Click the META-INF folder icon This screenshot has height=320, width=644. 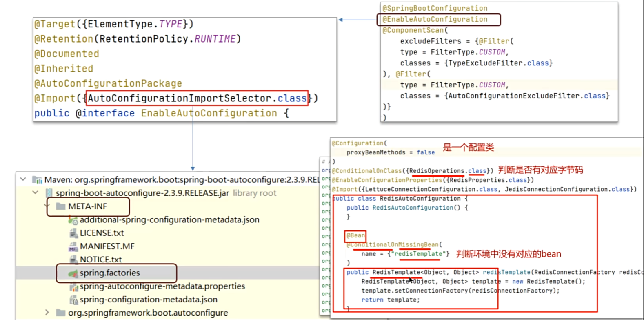tap(61, 206)
